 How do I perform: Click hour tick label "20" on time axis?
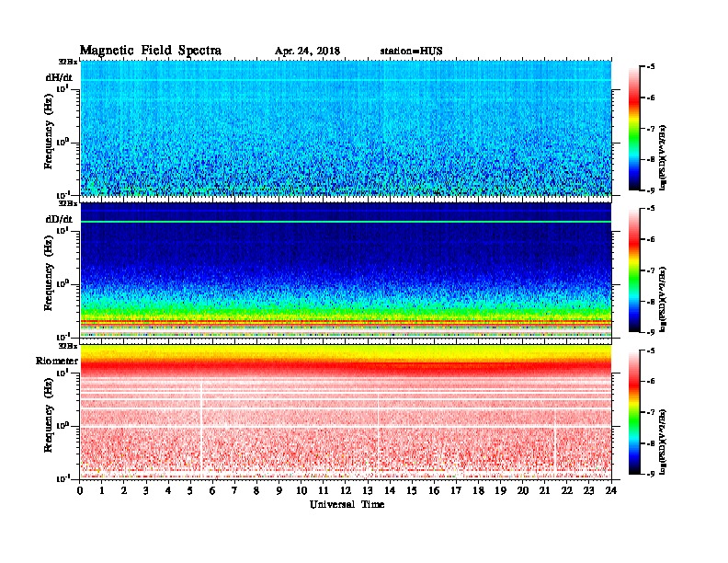pyautogui.click(x=522, y=490)
